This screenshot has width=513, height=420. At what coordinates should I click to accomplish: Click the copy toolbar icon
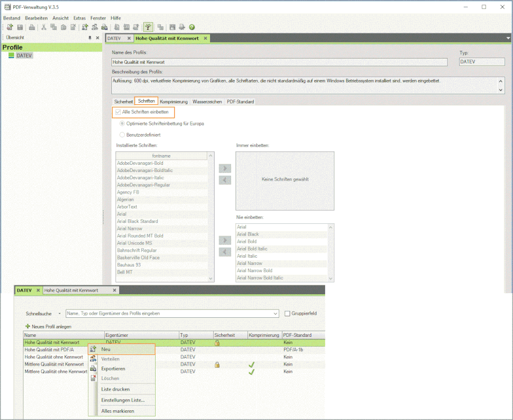[53, 27]
